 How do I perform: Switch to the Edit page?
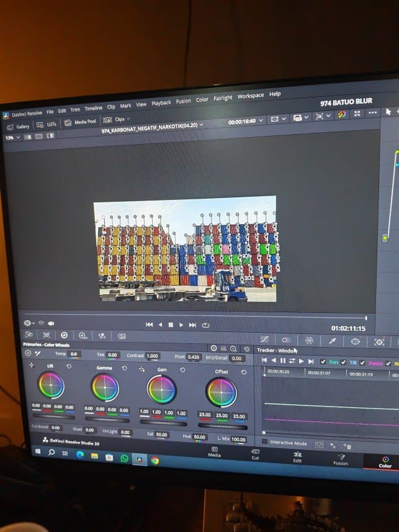click(x=298, y=457)
